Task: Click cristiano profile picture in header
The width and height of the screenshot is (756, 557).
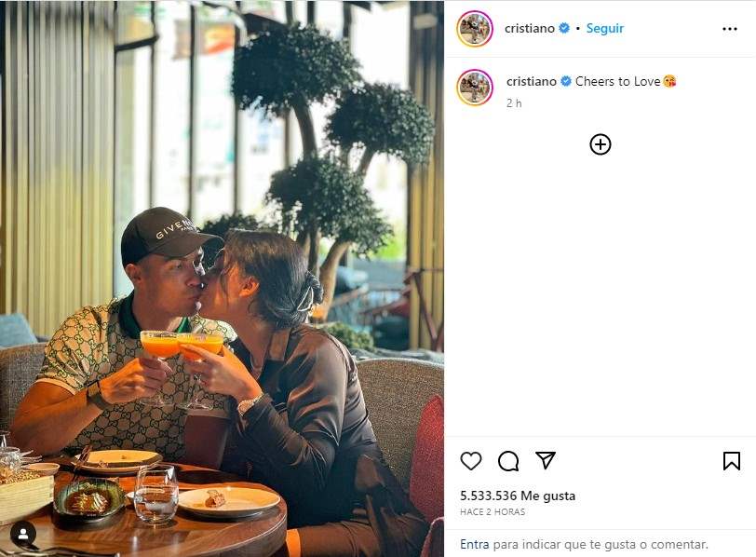Action: 475,29
